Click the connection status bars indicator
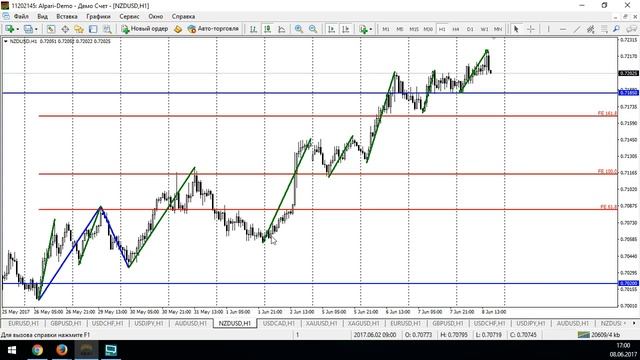Viewport: 640px width, 360px height. [584, 335]
